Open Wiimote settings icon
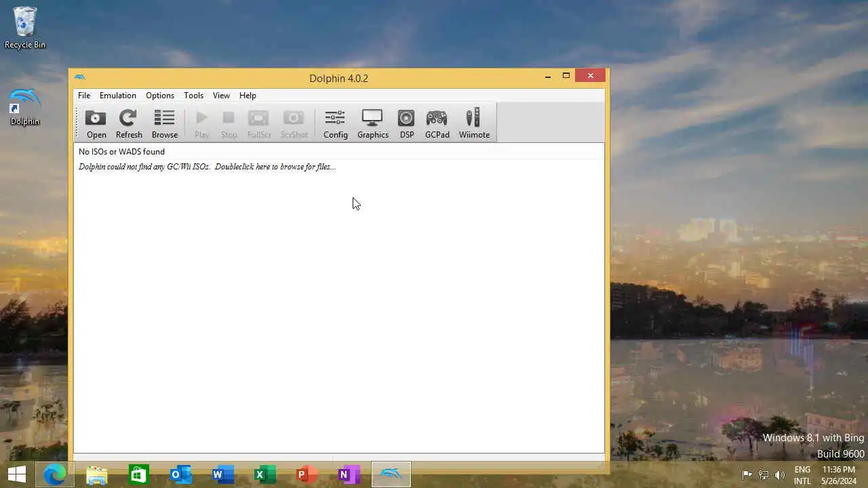868x488 pixels. (474, 124)
